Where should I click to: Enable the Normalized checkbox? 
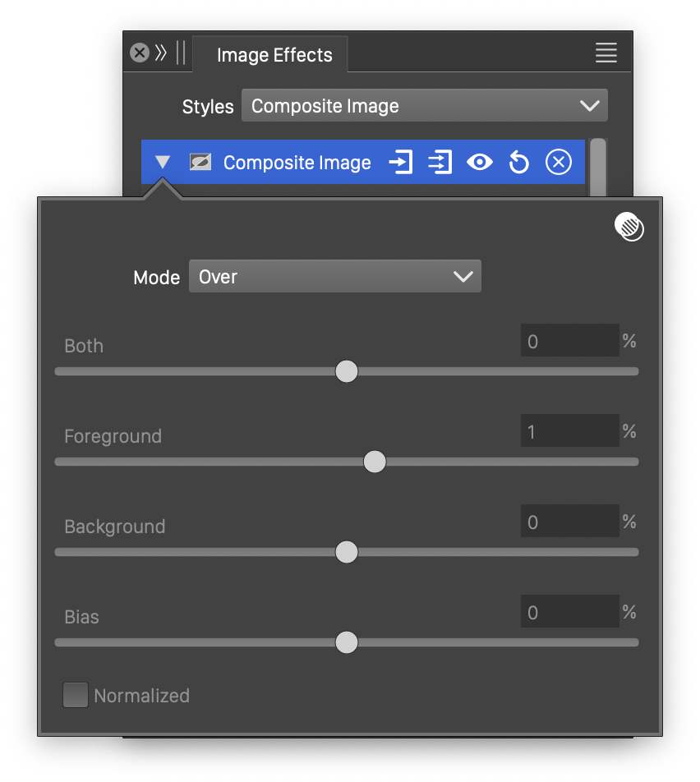[76, 696]
